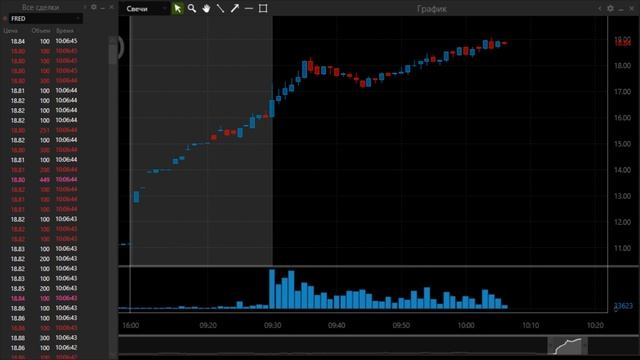Click the chart navigator mini preview thumb
Viewport: 640px width, 360px height.
pyautogui.click(x=567, y=346)
